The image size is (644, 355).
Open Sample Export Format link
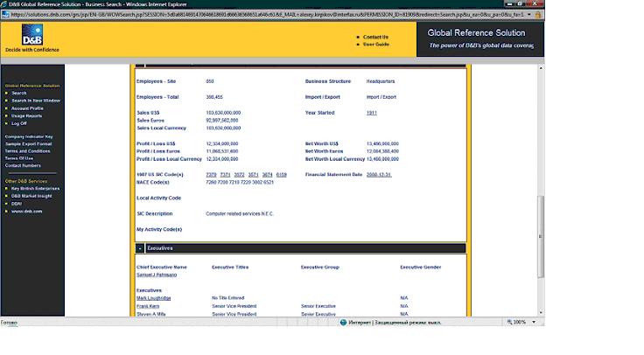pos(28,144)
